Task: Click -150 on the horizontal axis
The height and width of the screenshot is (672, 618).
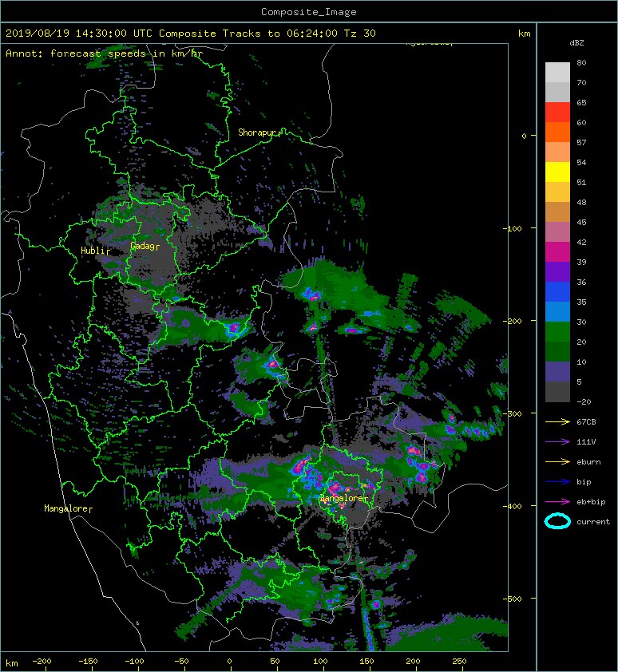Action: tap(88, 662)
